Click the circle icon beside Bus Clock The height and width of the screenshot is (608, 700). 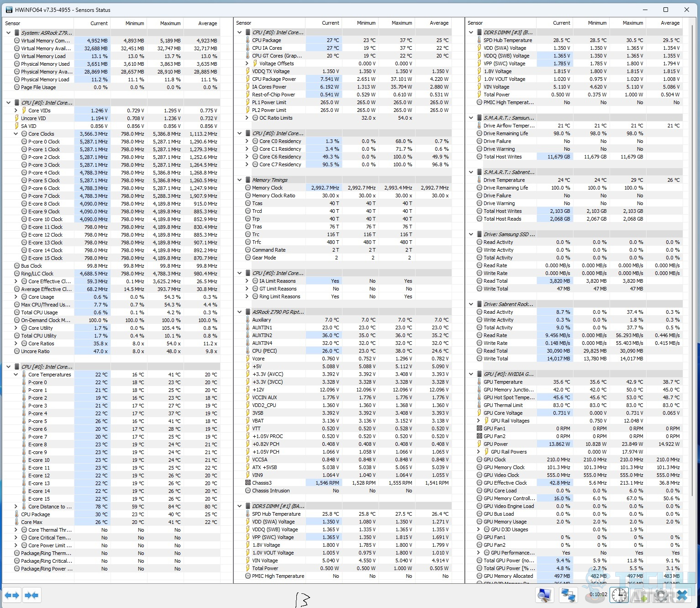coord(17,266)
